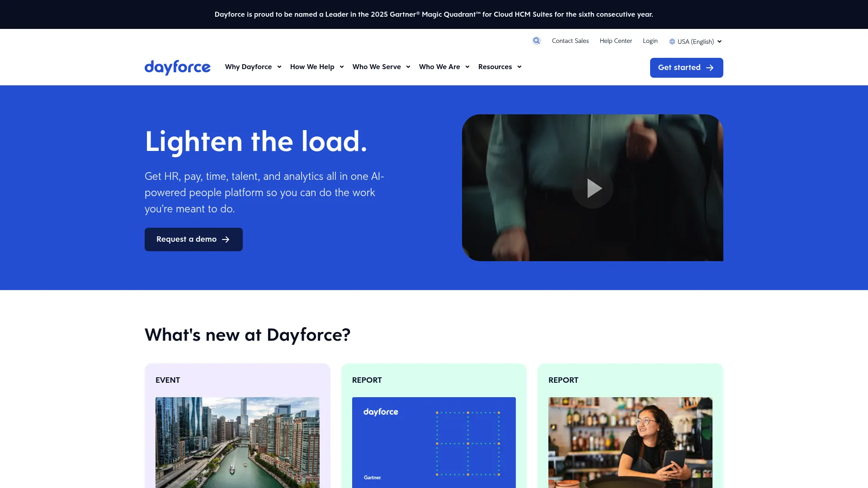Expand the Who We Serve chevron
The width and height of the screenshot is (868, 488).
pyautogui.click(x=408, y=67)
